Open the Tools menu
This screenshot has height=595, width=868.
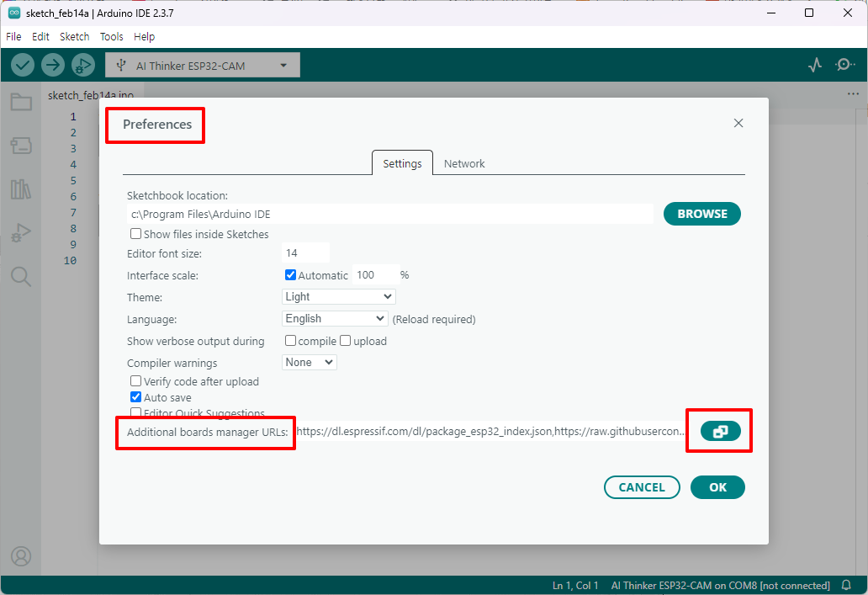111,36
